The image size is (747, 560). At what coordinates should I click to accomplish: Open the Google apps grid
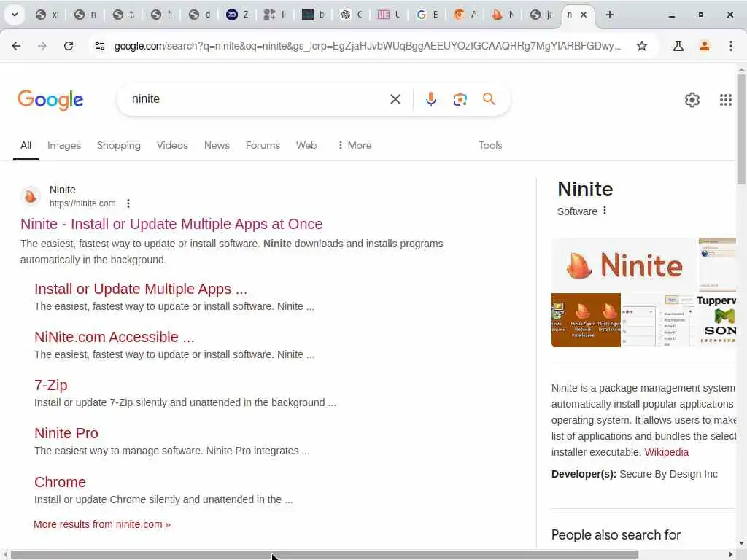pos(726,99)
